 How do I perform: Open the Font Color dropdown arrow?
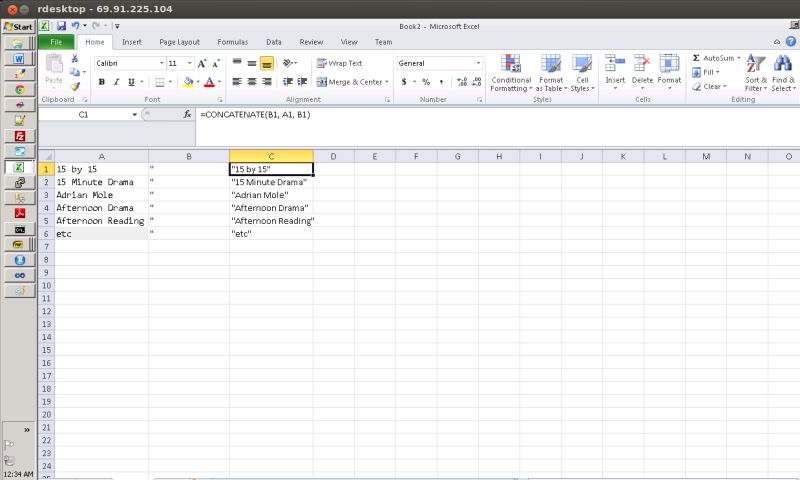pos(219,82)
